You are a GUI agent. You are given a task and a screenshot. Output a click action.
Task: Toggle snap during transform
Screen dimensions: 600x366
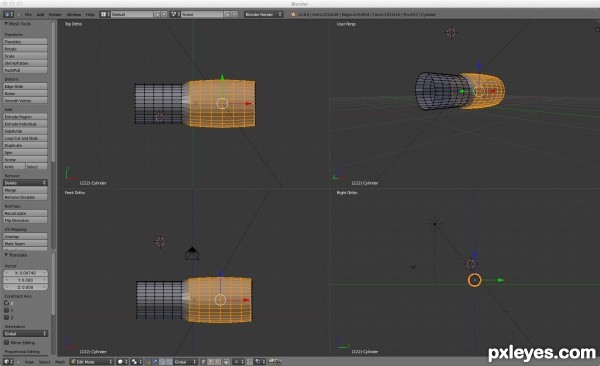click(249, 361)
